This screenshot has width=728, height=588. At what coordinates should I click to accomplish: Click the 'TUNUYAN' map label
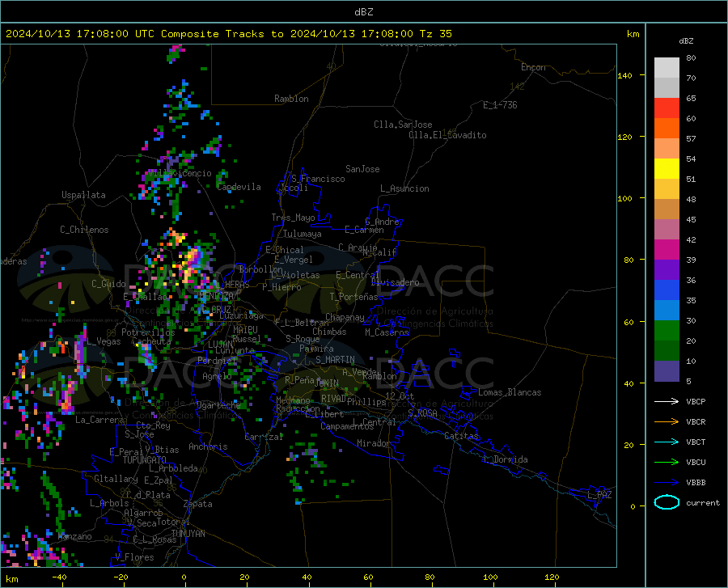tap(188, 534)
